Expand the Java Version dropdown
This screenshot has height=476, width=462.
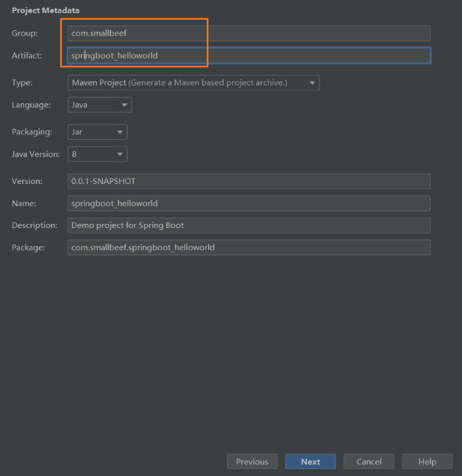coord(97,154)
